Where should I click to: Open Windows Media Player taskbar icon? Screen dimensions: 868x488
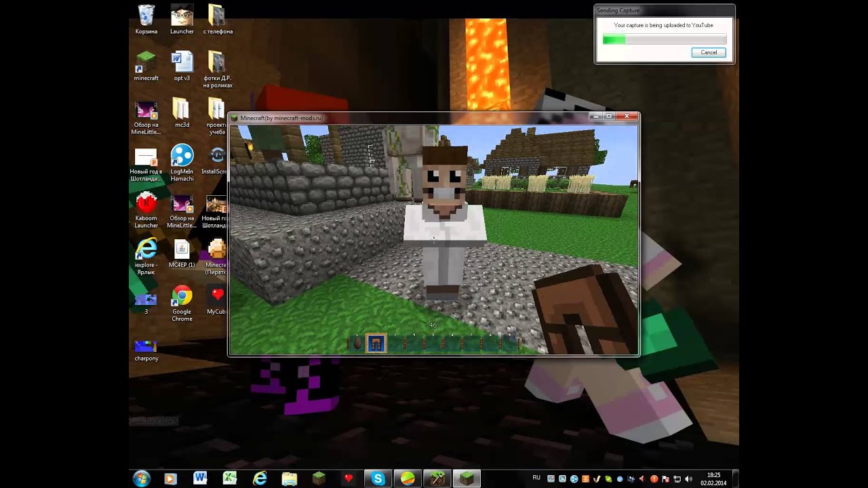(x=170, y=479)
